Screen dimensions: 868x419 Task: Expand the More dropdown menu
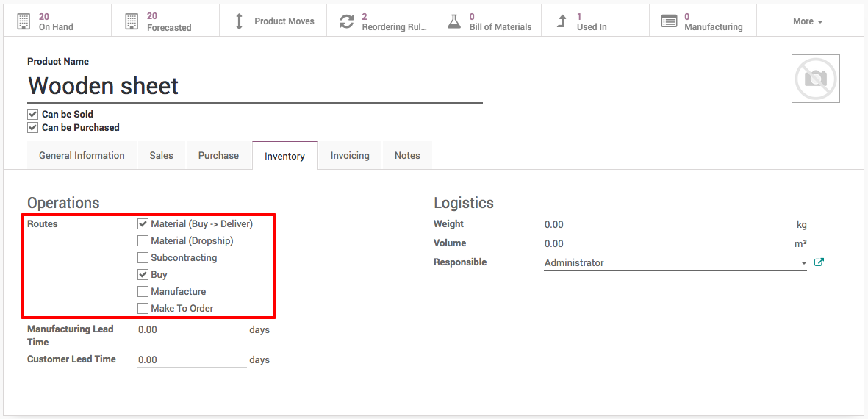tap(808, 21)
